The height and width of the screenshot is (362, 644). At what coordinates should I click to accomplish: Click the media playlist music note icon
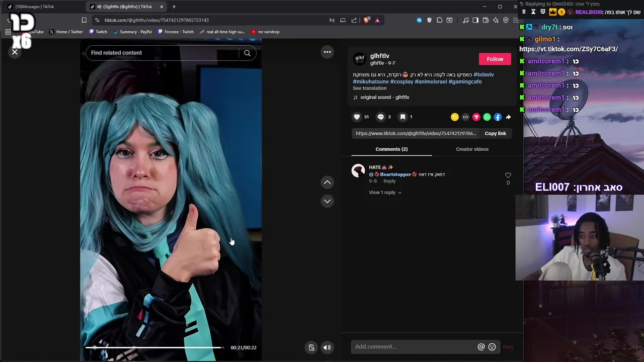click(x=465, y=20)
